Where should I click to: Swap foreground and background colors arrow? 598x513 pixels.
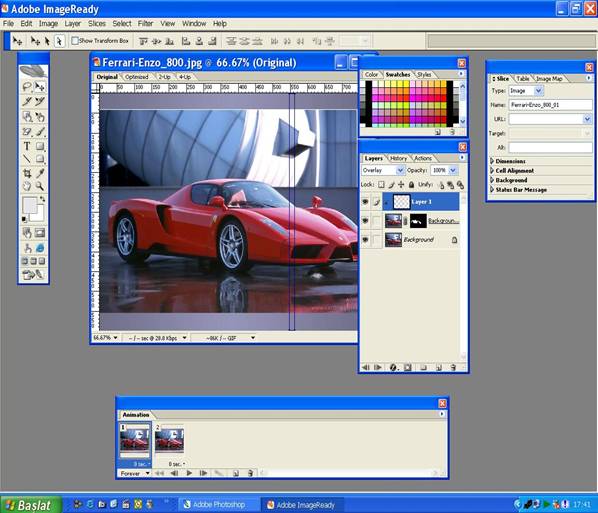point(42,199)
